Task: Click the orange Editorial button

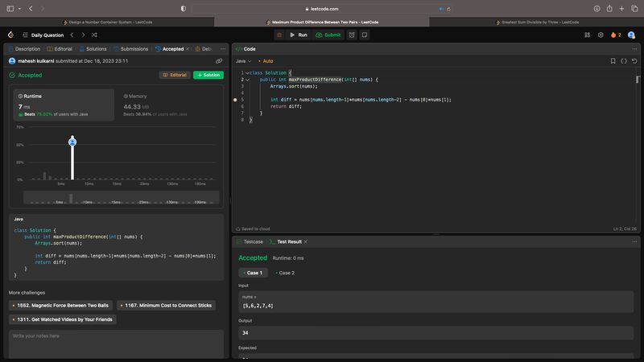Action: [175, 75]
